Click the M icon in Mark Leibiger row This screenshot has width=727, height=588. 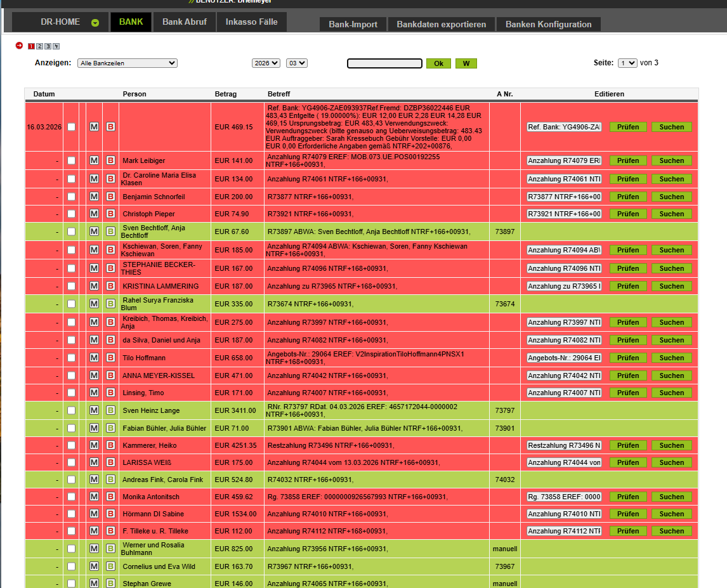pos(94,160)
